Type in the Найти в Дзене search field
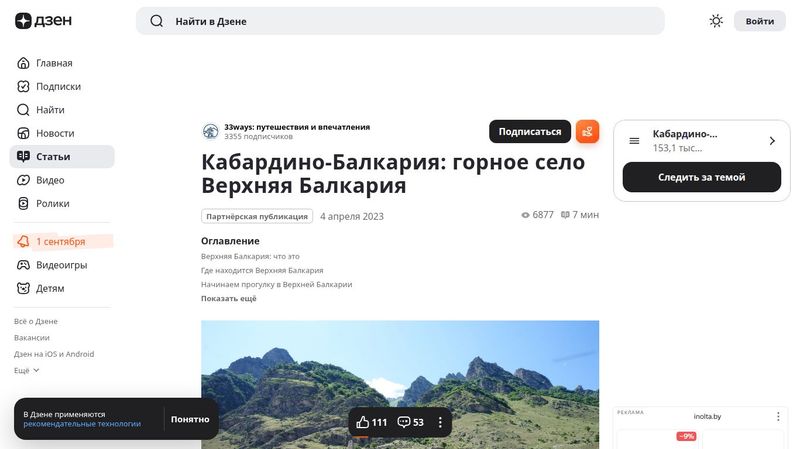This screenshot has height=449, width=800. pyautogui.click(x=400, y=21)
